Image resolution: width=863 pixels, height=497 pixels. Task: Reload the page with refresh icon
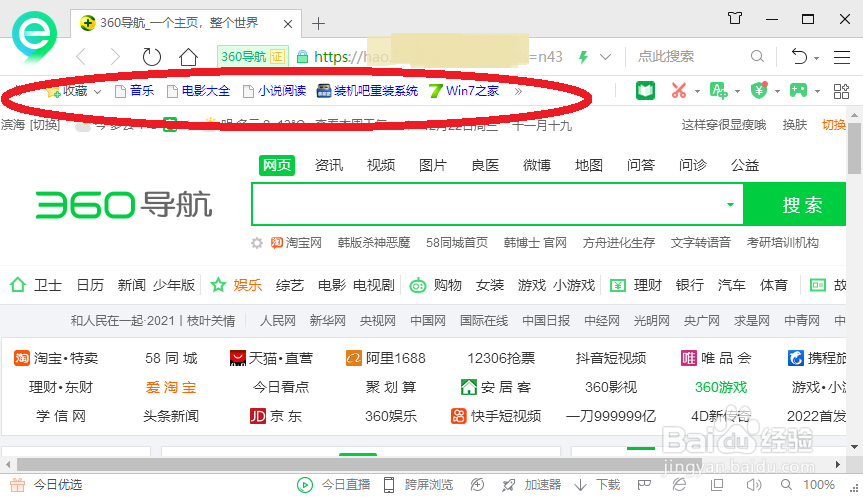pos(151,57)
